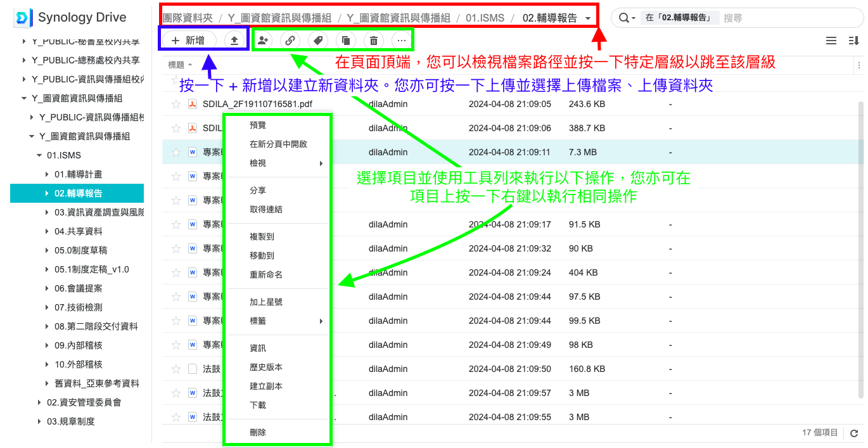Screen dimensions: 868x448
Task: Click the refresh icon beside 17 個項目
Action: point(853,433)
